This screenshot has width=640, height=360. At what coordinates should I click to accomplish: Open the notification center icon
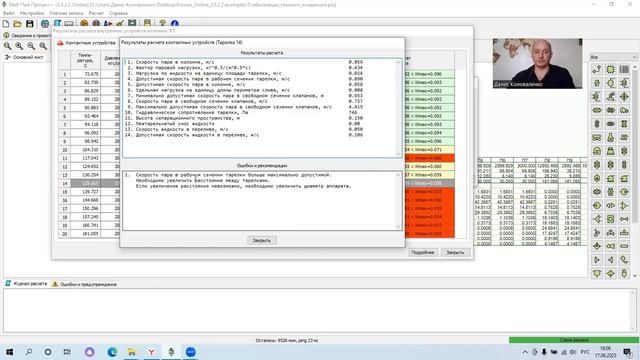pyautogui.click(x=627, y=352)
